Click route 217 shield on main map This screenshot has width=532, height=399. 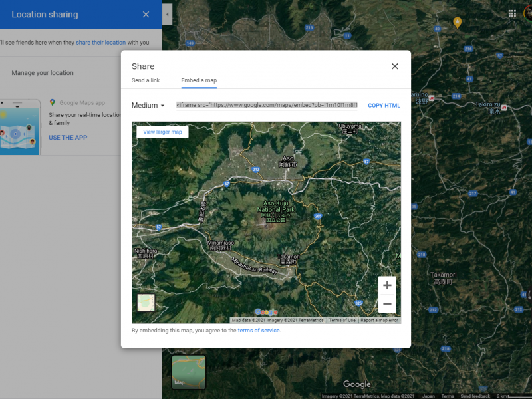point(473,194)
